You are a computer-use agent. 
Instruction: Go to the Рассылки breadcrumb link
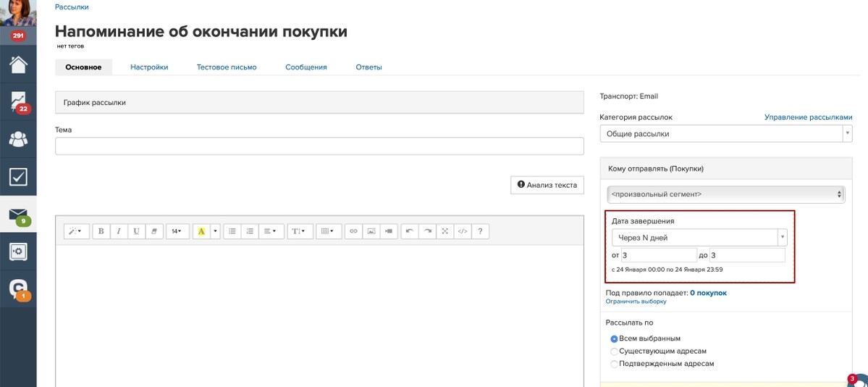(72, 7)
